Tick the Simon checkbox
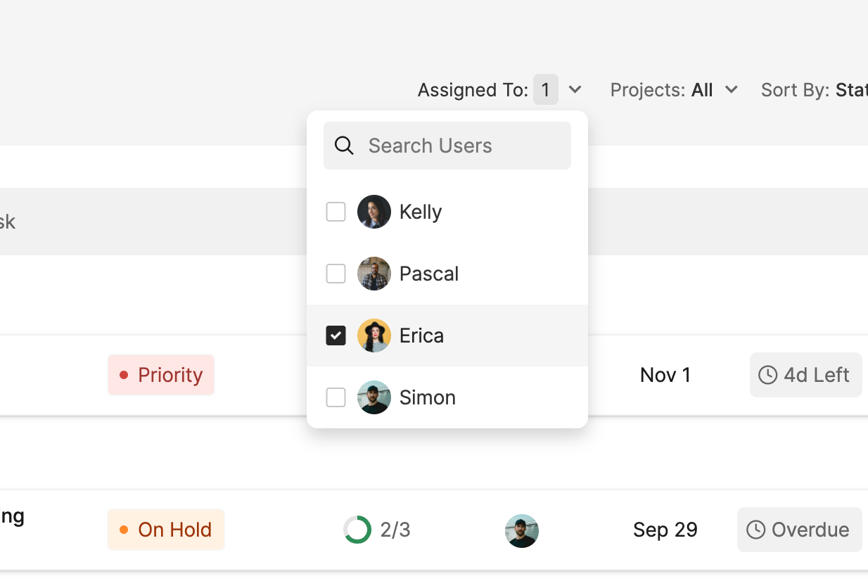 point(336,397)
